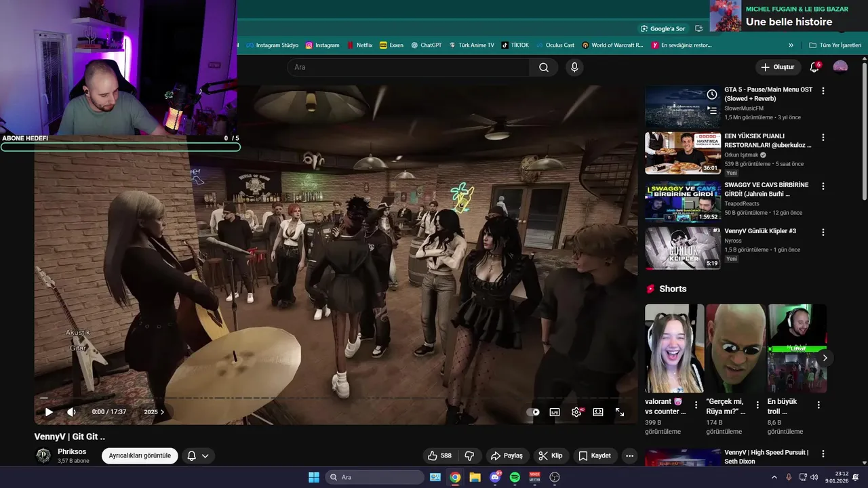Screen dimensions: 868x488
Task: Save the video with Kaydet
Action: pyautogui.click(x=595, y=455)
